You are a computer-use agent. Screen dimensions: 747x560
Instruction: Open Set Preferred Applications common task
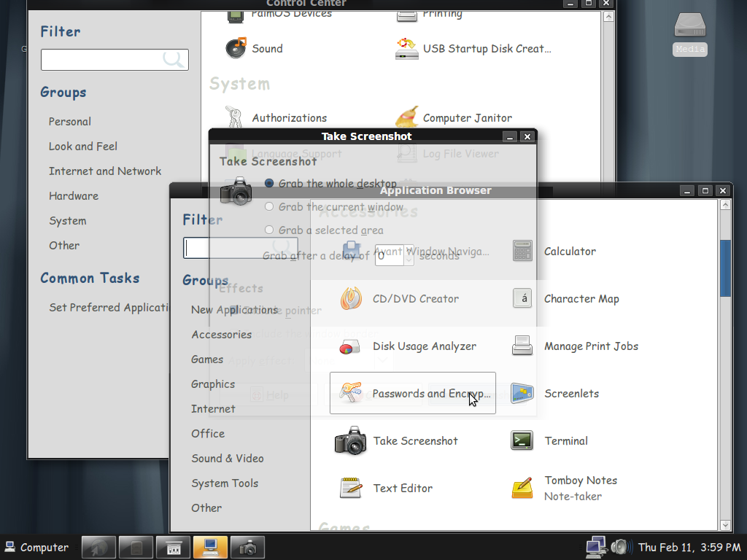[109, 307]
